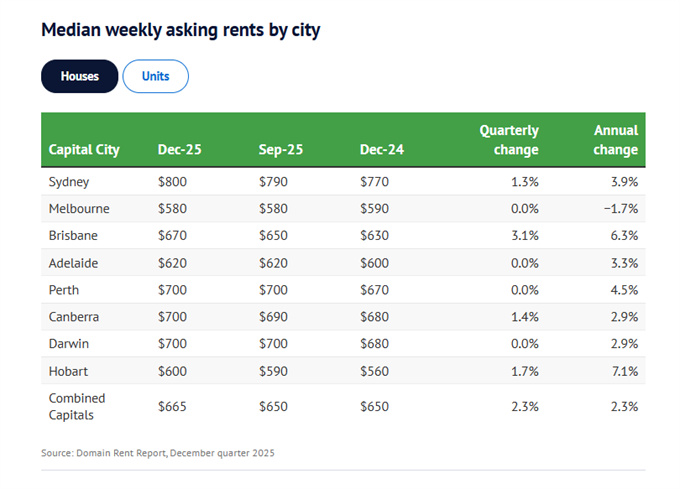Click the Brisbane city name
This screenshot has height=489, width=680.
pyautogui.click(x=74, y=236)
